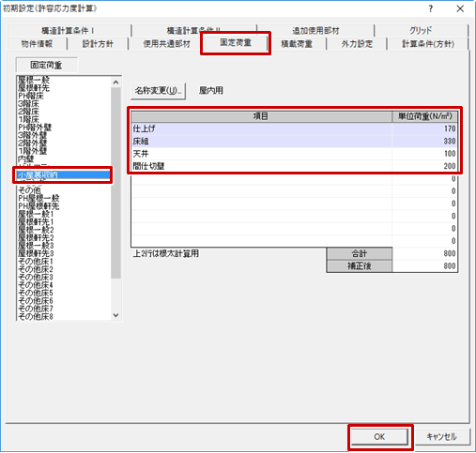Choose PH屋根軒先 from the list
The height and width of the screenshot is (453, 476).
pyautogui.click(x=38, y=206)
